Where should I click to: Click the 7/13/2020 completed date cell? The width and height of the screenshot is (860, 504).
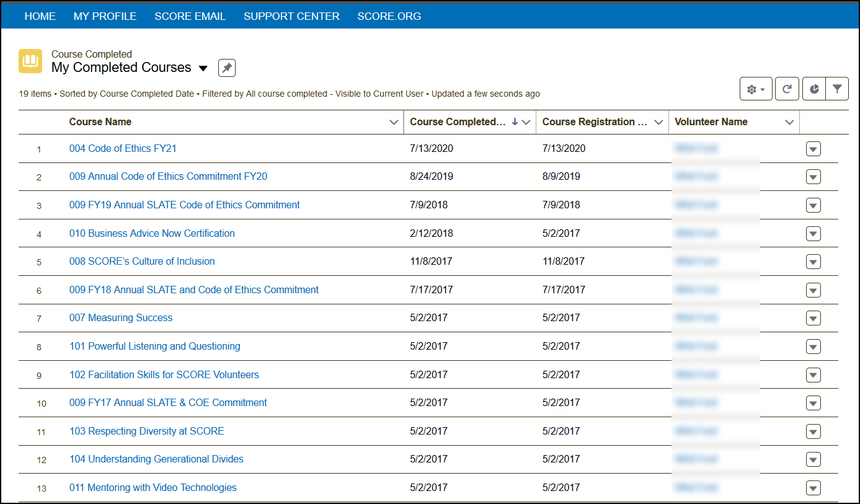432,148
